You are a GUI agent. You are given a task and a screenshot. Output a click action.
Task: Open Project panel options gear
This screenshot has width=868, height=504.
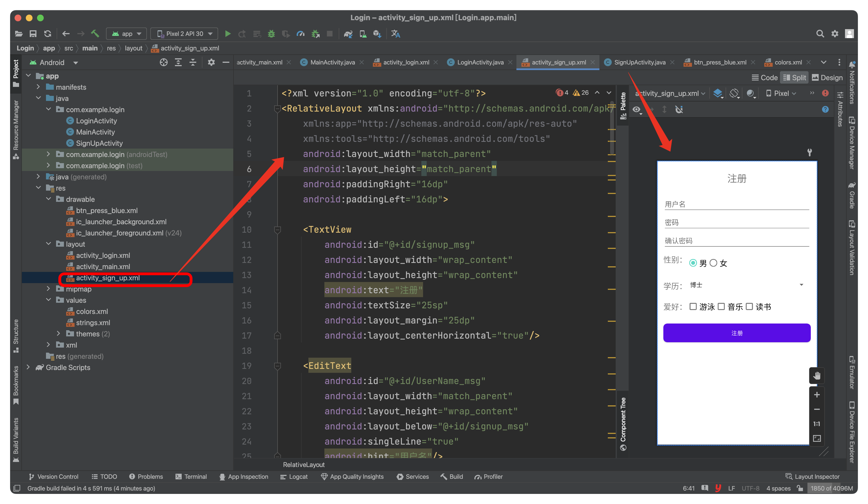(x=211, y=62)
